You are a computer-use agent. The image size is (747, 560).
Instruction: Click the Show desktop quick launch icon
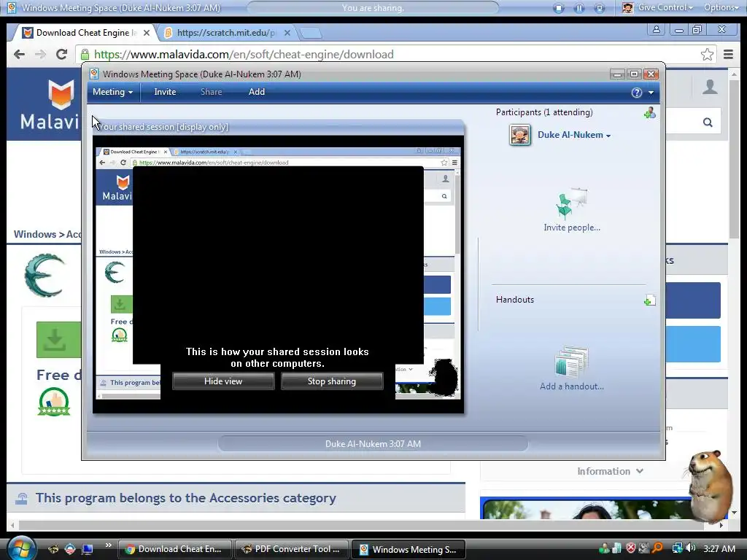88,549
